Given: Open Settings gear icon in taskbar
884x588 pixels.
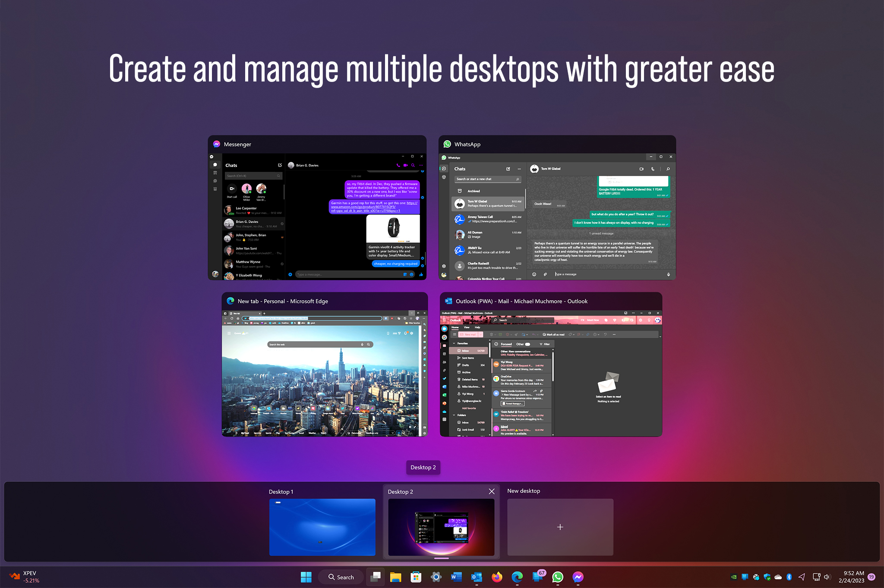Looking at the screenshot, I should pyautogui.click(x=436, y=577).
